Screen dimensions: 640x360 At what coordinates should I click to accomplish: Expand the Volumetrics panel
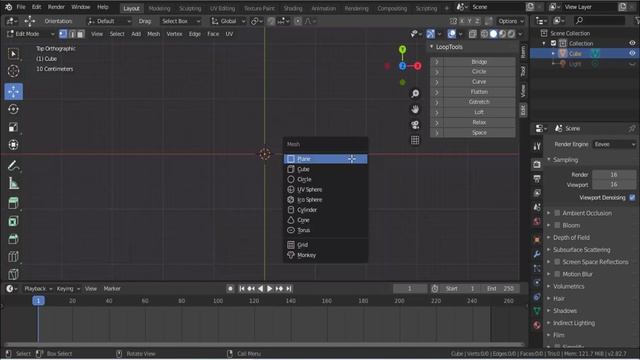coord(569,287)
